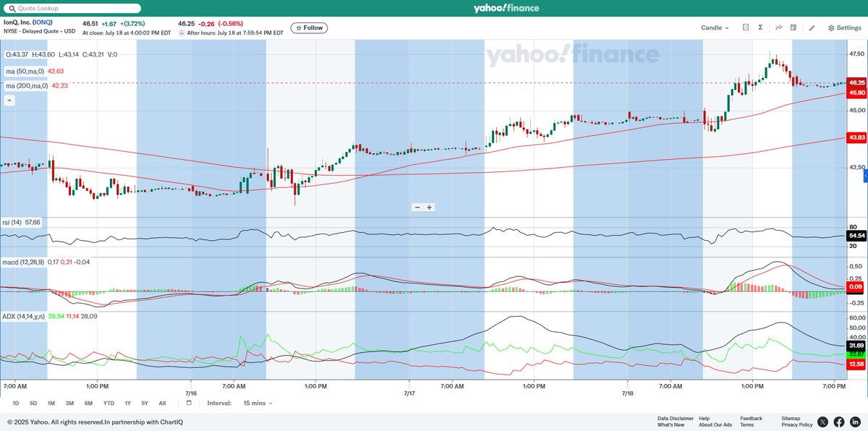868x431 pixels.
Task: Select the ma (50,ma,0) indicator label
Action: pos(27,71)
